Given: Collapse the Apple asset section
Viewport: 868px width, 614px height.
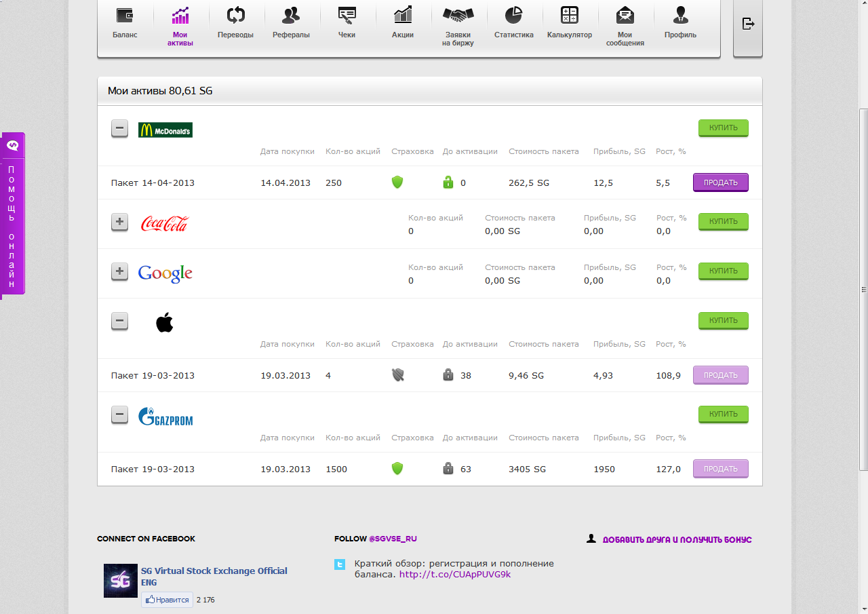Looking at the screenshot, I should 119,321.
